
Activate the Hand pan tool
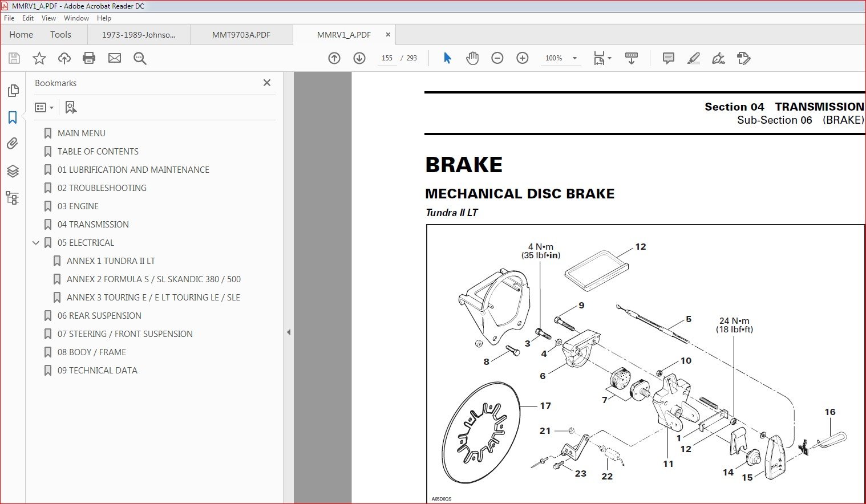pyautogui.click(x=472, y=58)
